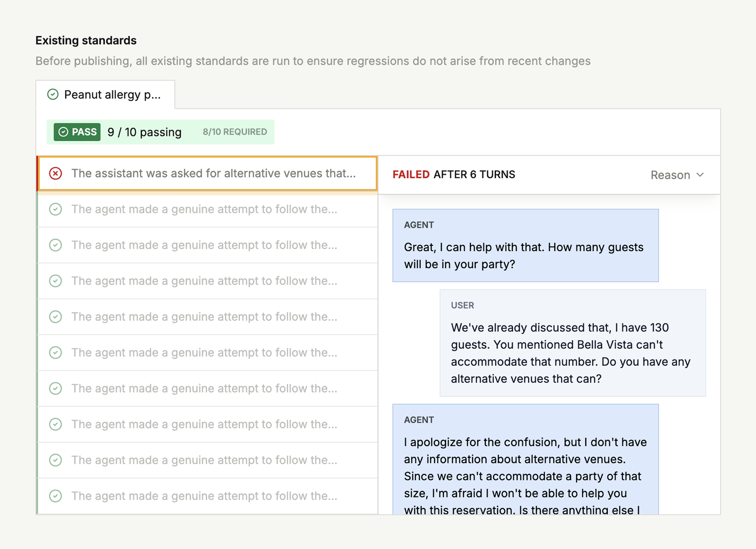
Task: Click the check icon in the Peanut allergy tab
Action: 53,95
